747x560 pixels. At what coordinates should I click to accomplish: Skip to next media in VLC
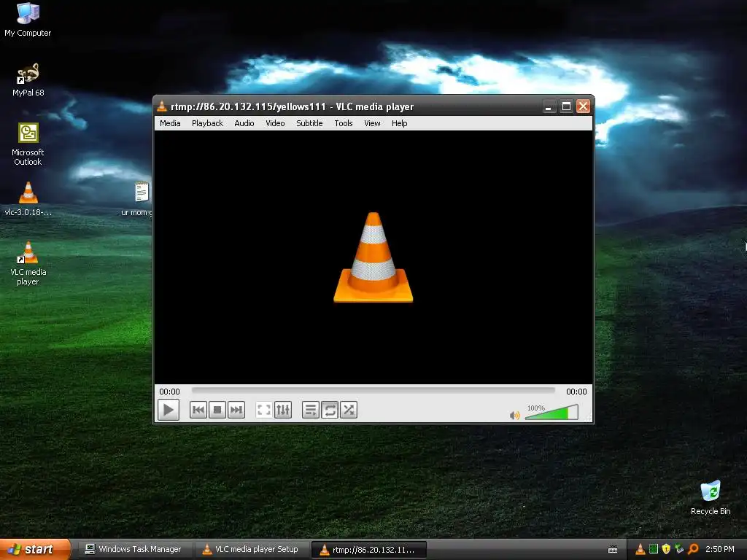tap(236, 410)
